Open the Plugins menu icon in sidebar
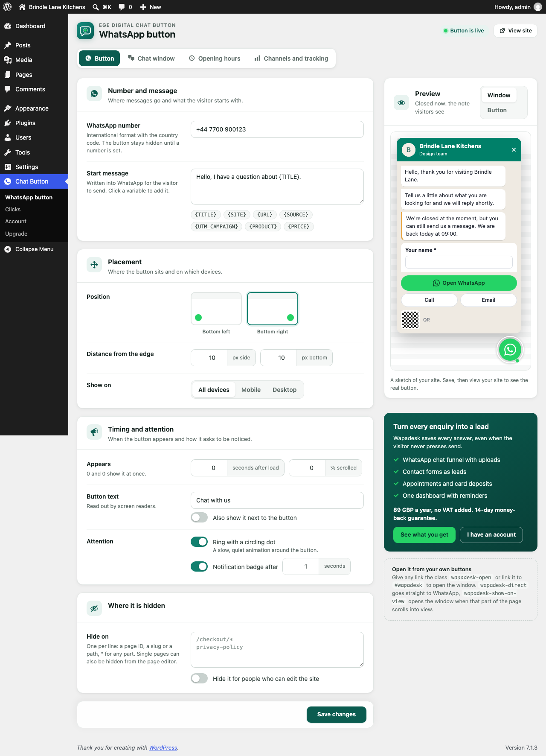This screenshot has width=546, height=756. click(8, 123)
